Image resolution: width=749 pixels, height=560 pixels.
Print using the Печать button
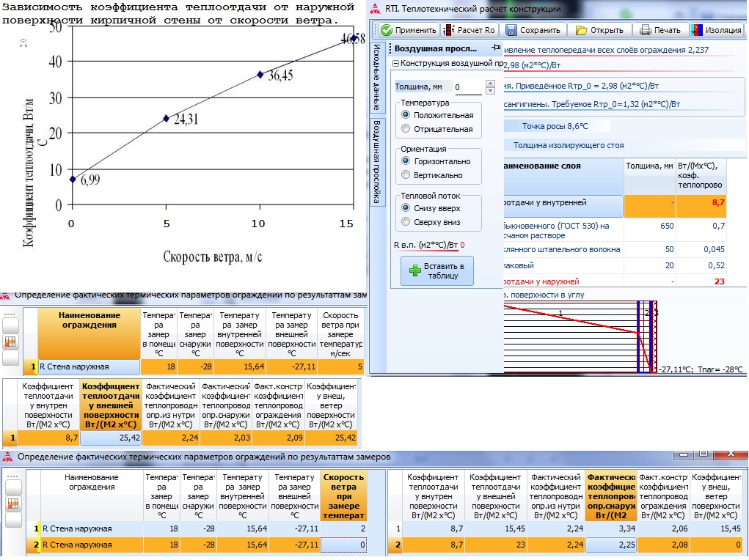[x=660, y=30]
